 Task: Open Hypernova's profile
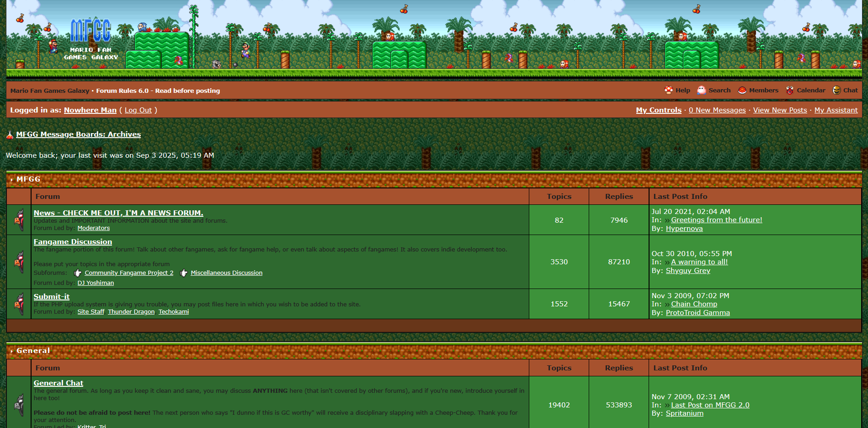[684, 229]
